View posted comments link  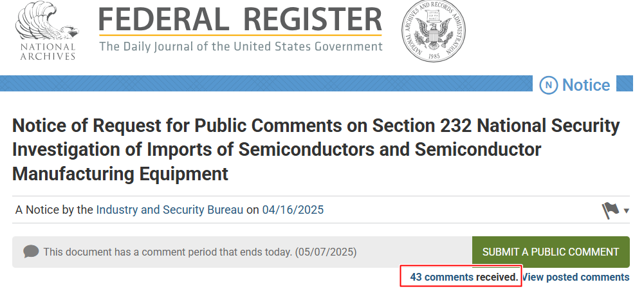click(575, 277)
